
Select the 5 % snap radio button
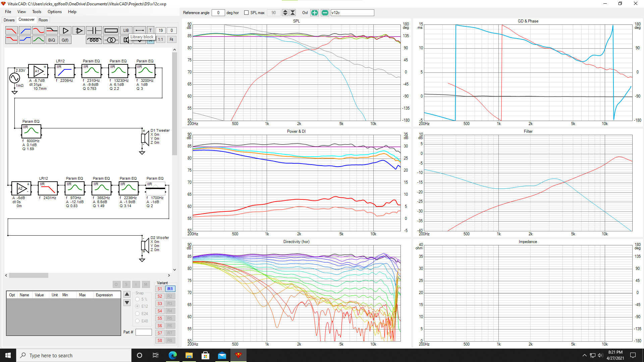click(138, 299)
